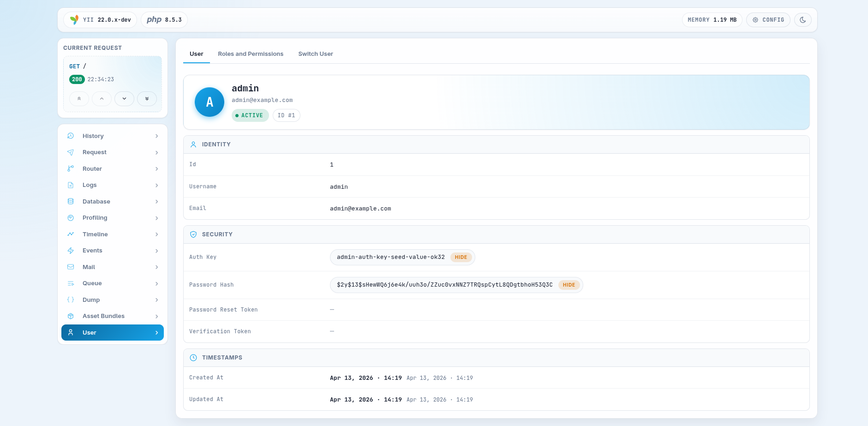Viewport: 868px width, 426px height.
Task: Click the admin avatar circle
Action: pos(210,102)
